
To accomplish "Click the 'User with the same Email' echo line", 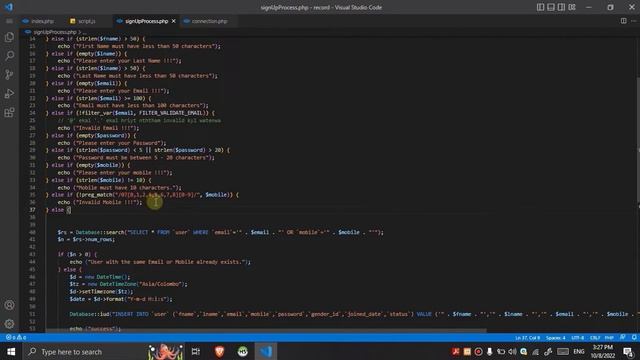I will click(x=160, y=262).
